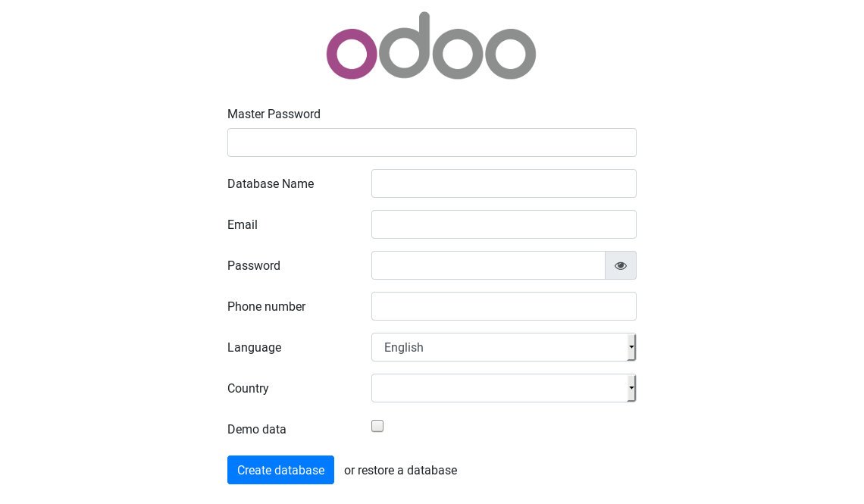Click into the Database Name field
Viewport: 864px width, 504px height.
click(504, 183)
